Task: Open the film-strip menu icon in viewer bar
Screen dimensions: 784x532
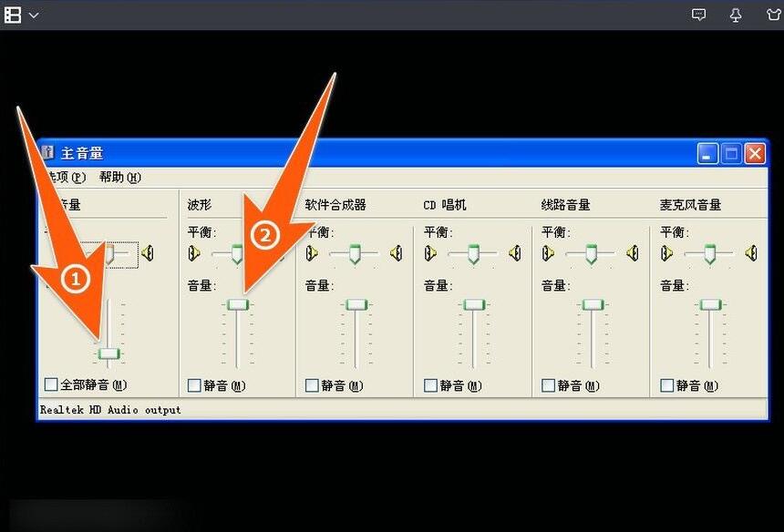Action: click(x=13, y=15)
